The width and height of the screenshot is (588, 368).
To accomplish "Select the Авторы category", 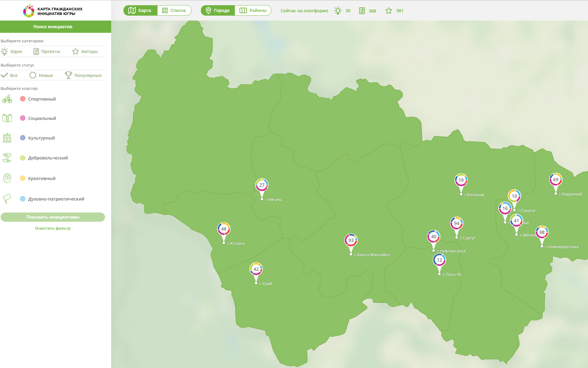I will click(85, 52).
